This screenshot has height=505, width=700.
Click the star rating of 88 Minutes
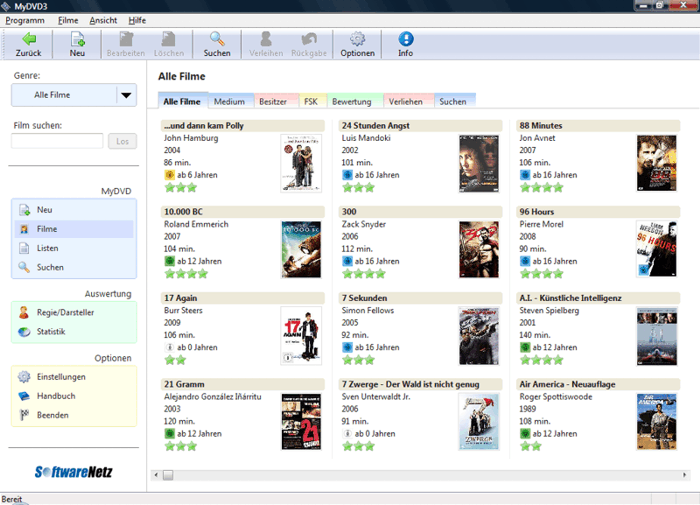click(542, 188)
